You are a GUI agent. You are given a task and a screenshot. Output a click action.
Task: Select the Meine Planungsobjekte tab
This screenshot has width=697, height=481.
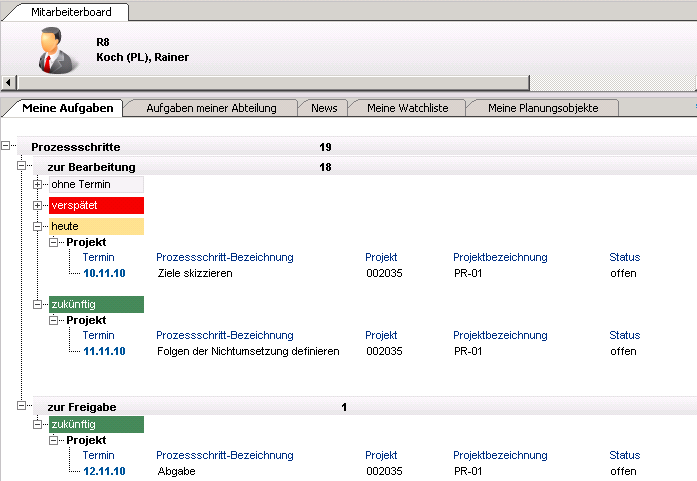543,108
